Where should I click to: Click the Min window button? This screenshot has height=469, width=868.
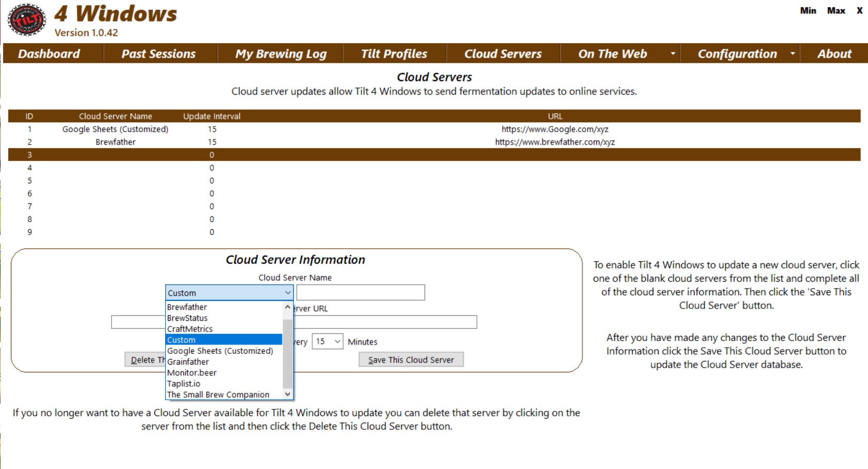coord(808,10)
